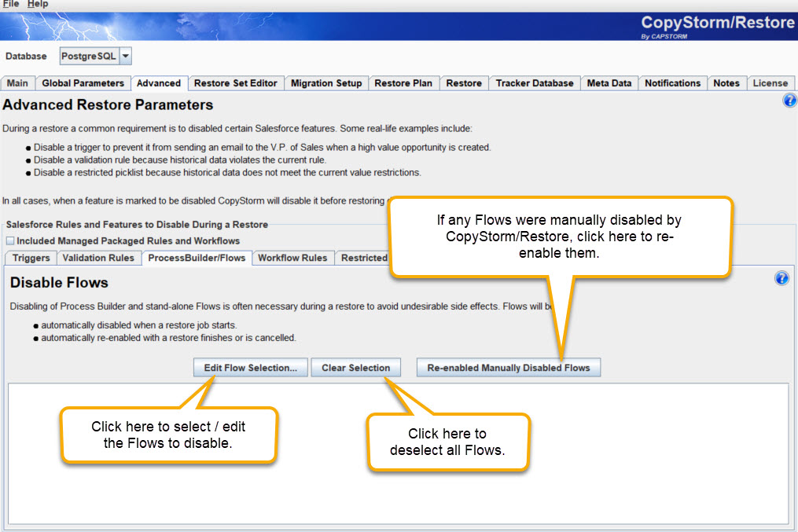Switch to the Meta Data tab
The width and height of the screenshot is (798, 532).
click(609, 83)
